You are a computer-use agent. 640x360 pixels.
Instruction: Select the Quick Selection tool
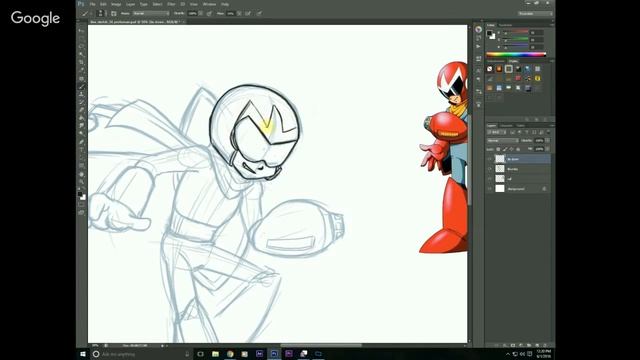pos(82,54)
